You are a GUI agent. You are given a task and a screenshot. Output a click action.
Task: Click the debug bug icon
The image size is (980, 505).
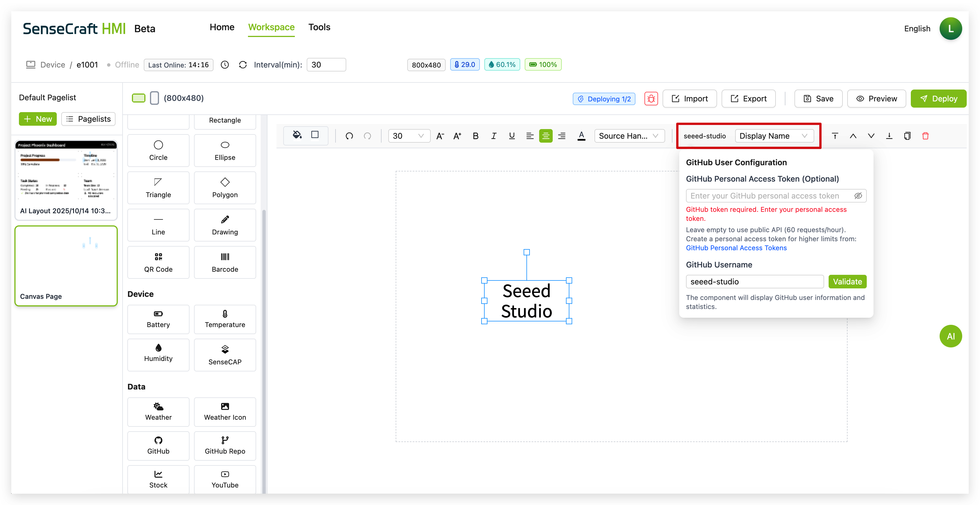click(x=651, y=99)
